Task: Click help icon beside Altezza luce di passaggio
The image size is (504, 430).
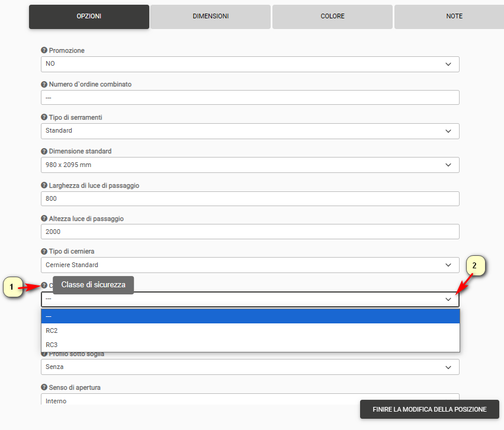Action: pyautogui.click(x=44, y=219)
